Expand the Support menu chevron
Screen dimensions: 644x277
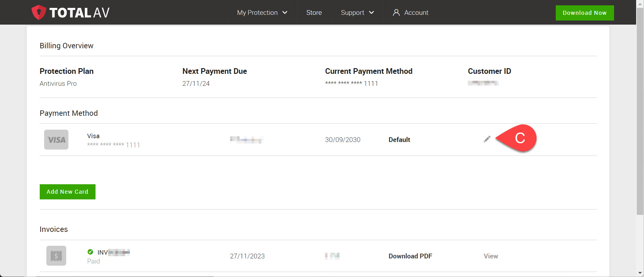coord(371,13)
